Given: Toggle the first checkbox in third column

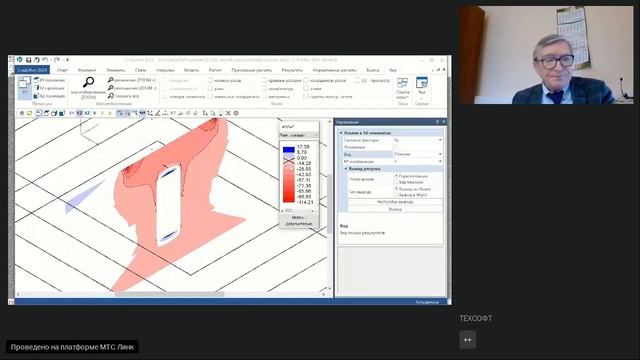Looking at the screenshot, I should [264, 80].
